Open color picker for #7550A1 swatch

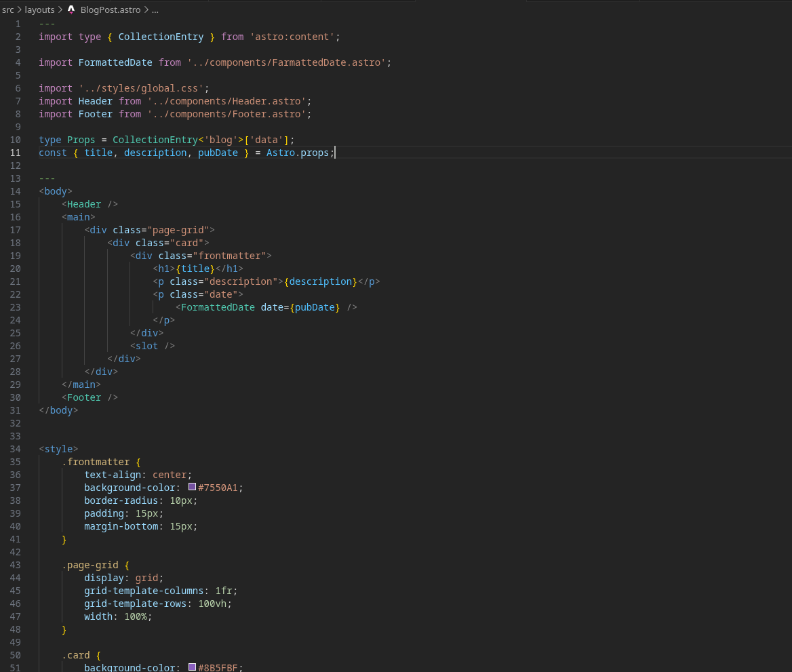pyautogui.click(x=193, y=487)
